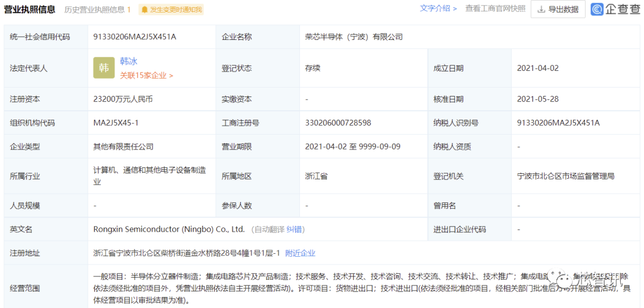
Task: Click the download icon on the export data button
Action: [x=541, y=9]
